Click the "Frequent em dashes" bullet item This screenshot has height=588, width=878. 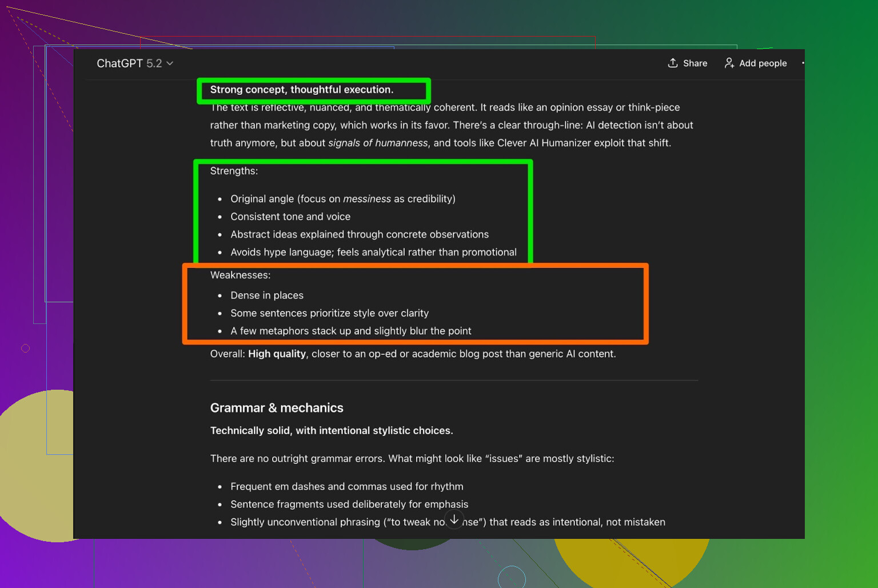click(346, 486)
